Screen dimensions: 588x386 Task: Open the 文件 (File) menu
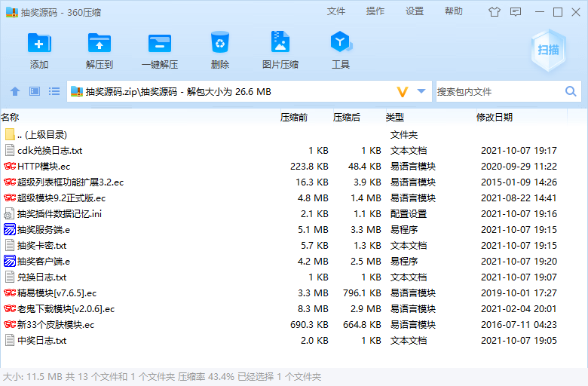(x=336, y=11)
